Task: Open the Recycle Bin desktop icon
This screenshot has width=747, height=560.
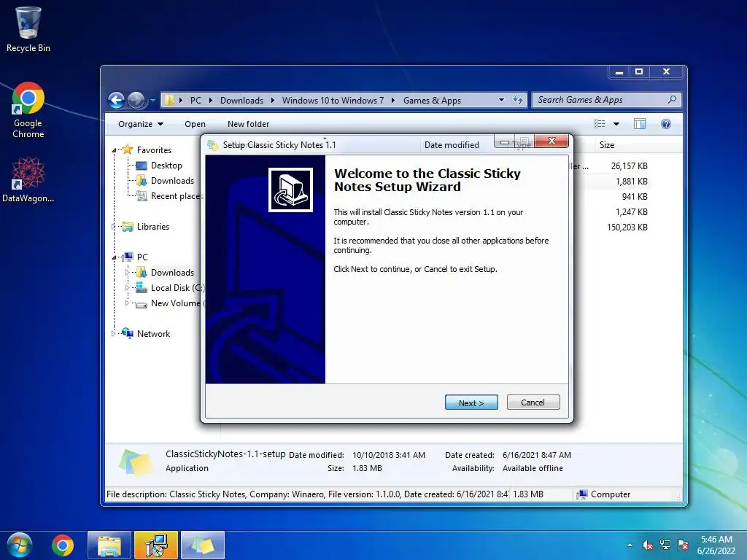Action: (28, 29)
